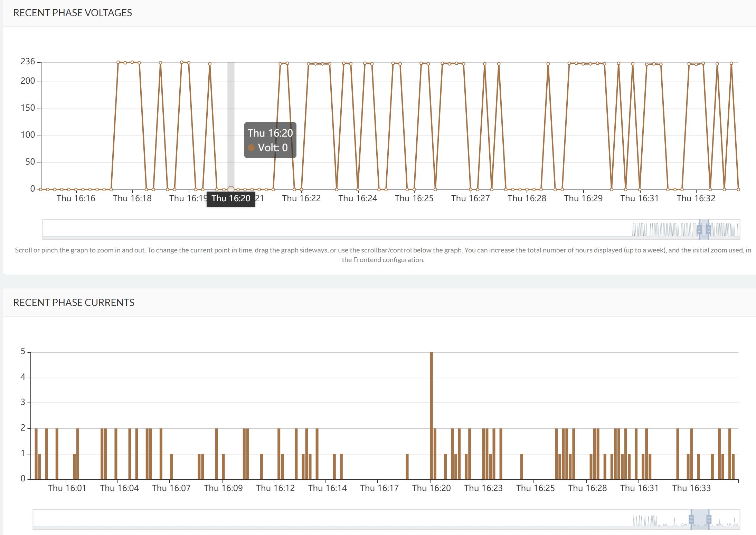
Task: Click the Thu 16:20 axis label tooltip
Action: [231, 198]
